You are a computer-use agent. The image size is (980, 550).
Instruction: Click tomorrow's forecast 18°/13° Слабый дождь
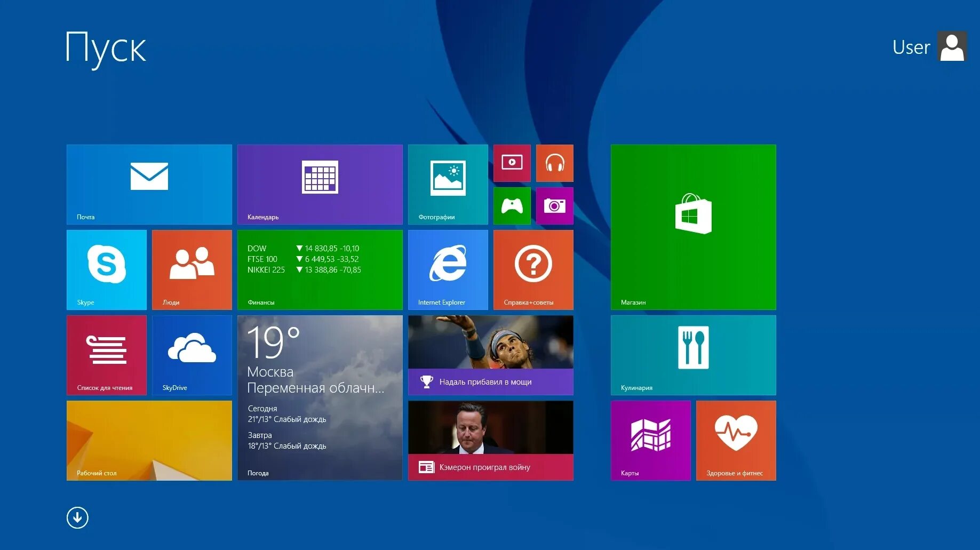point(287,446)
